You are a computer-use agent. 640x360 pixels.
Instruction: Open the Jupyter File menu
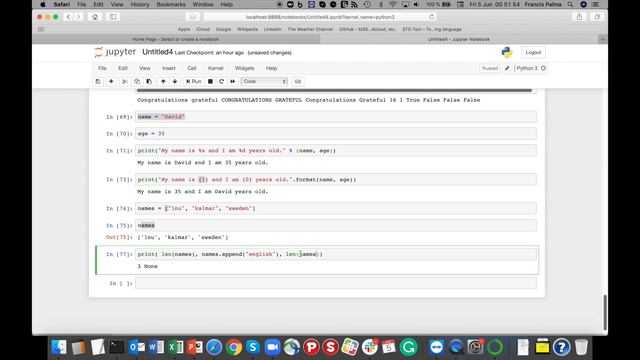[102, 68]
